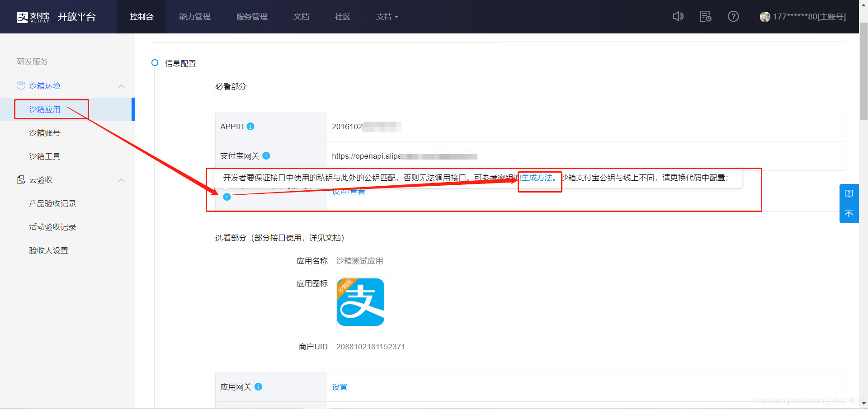
Task: Click the info icon next to APPID
Action: 250,127
